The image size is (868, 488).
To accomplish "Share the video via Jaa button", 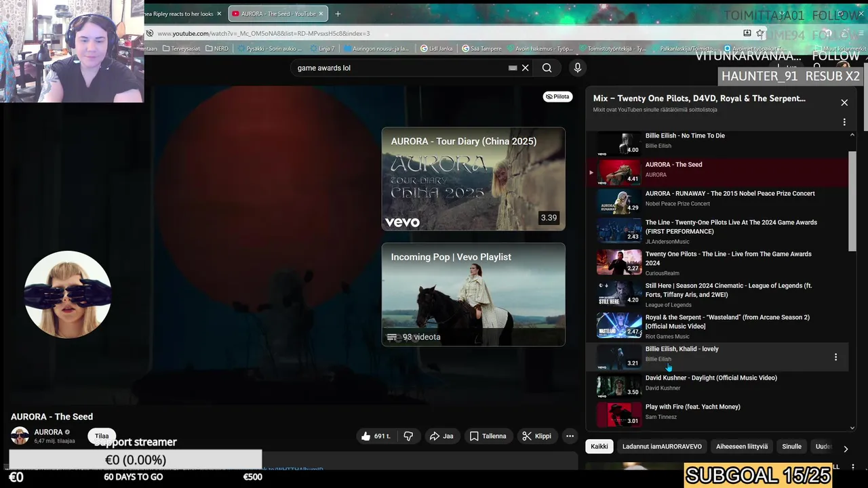I will (x=441, y=436).
